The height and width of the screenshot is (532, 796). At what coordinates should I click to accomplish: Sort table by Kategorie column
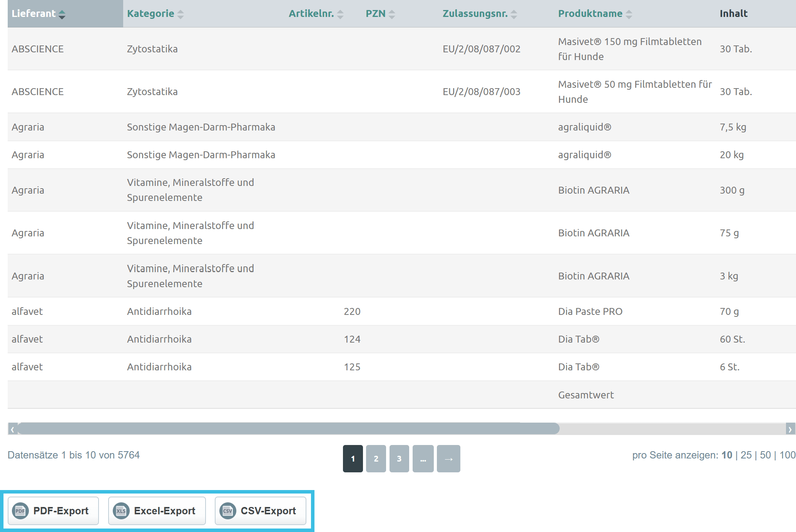(156, 13)
